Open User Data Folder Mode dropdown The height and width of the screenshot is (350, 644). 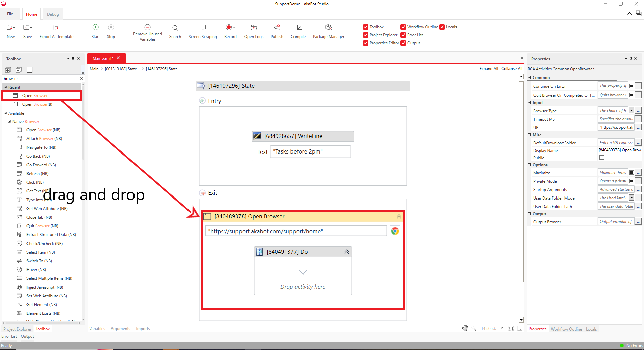[632, 198]
